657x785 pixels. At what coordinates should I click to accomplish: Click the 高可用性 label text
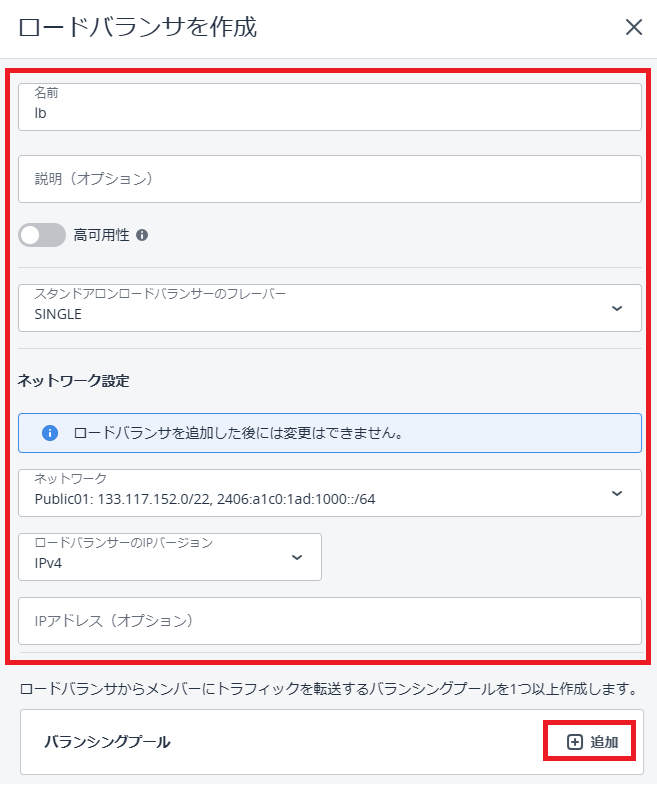coord(101,235)
